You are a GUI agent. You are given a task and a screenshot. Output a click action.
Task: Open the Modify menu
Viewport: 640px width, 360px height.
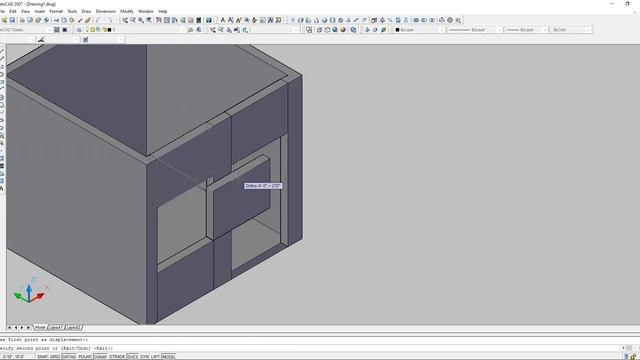(127, 11)
